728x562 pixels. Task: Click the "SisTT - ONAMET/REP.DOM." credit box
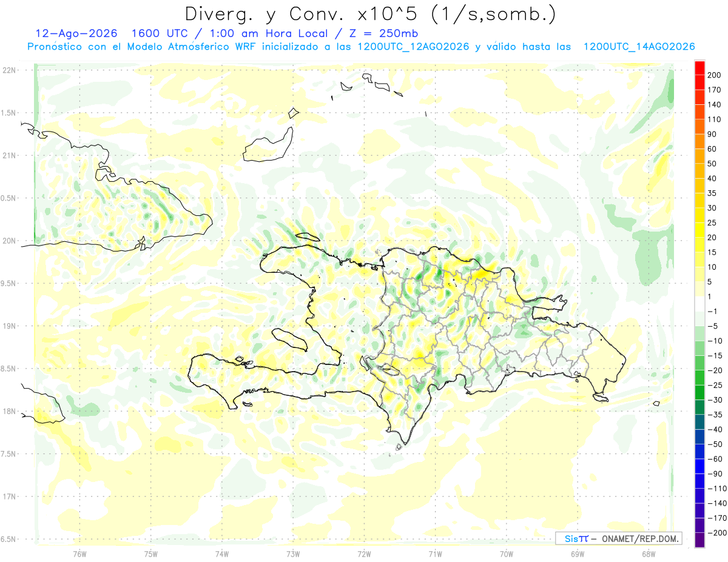[619, 538]
